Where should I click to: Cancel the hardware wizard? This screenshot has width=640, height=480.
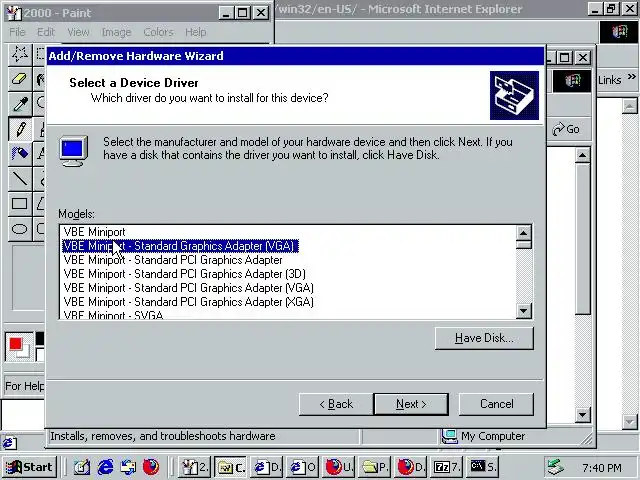(x=496, y=404)
